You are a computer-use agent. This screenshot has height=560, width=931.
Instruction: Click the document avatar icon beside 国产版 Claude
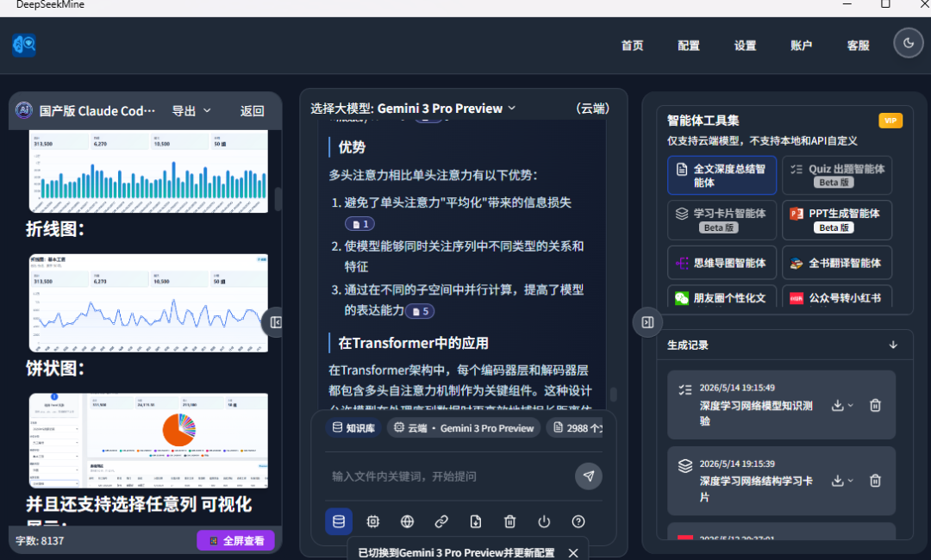(x=24, y=109)
